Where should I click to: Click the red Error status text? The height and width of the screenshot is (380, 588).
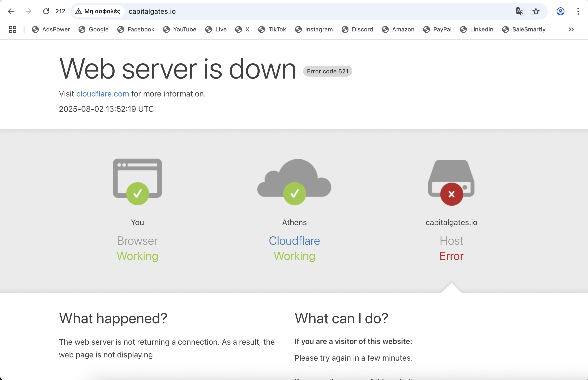pos(451,256)
